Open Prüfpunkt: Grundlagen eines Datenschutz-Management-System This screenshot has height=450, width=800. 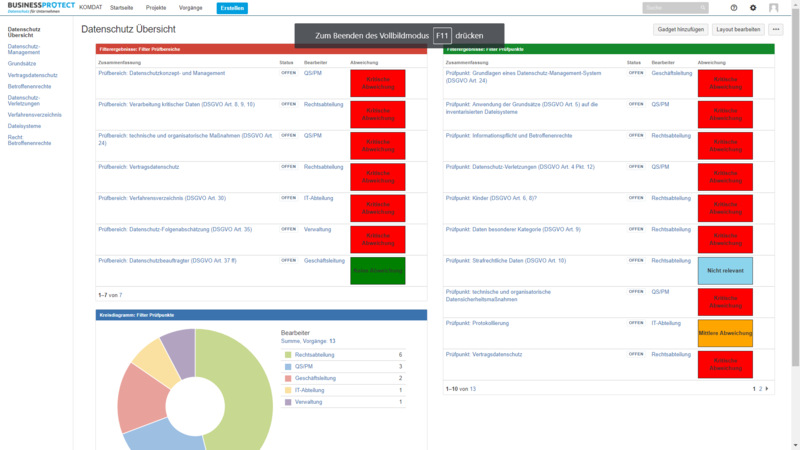point(523,77)
